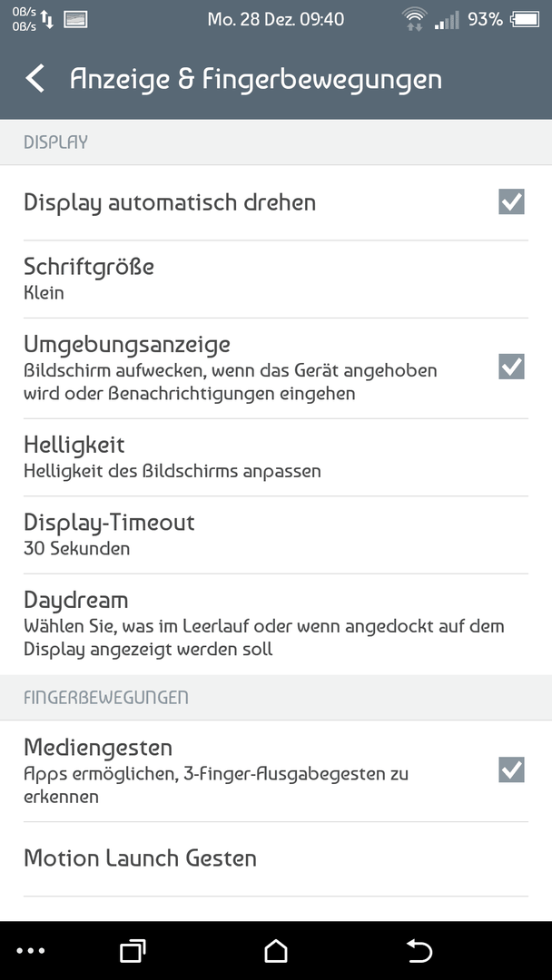Screen dimensions: 552x980
Task: Tap the screenshot notification icon in status bar
Action: tap(75, 19)
